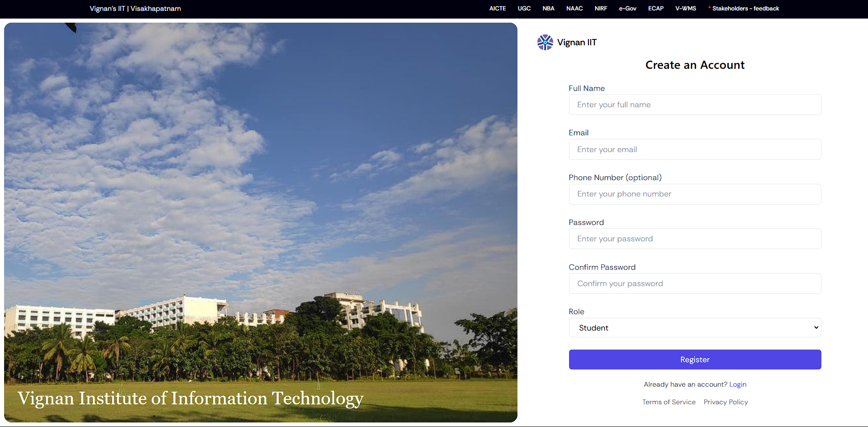The image size is (868, 427).
Task: Focus the Password input field
Action: 694,239
